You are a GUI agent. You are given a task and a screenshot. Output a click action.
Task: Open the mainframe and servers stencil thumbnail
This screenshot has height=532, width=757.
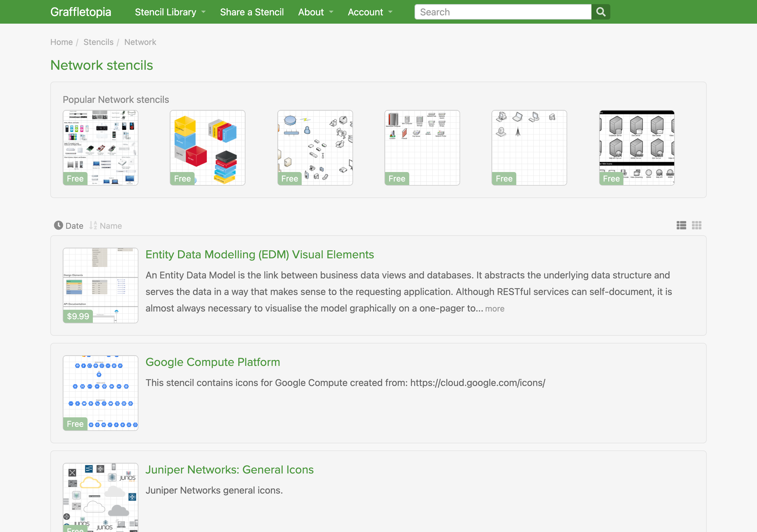pyautogui.click(x=422, y=148)
